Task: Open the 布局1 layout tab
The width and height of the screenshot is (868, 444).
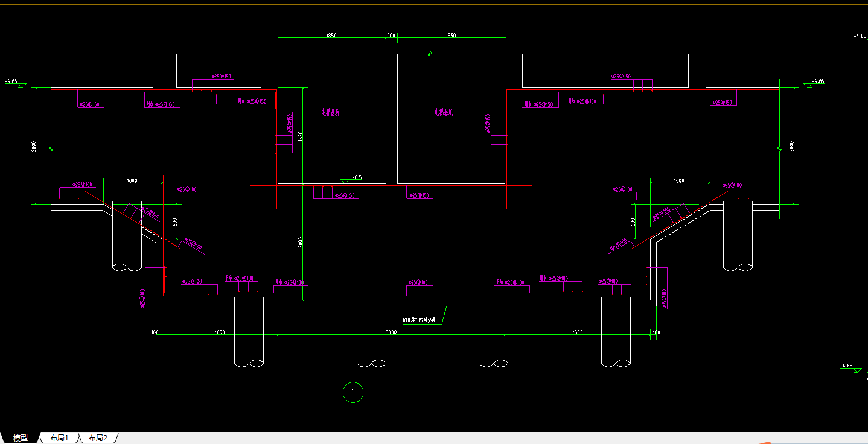Action: (x=59, y=438)
